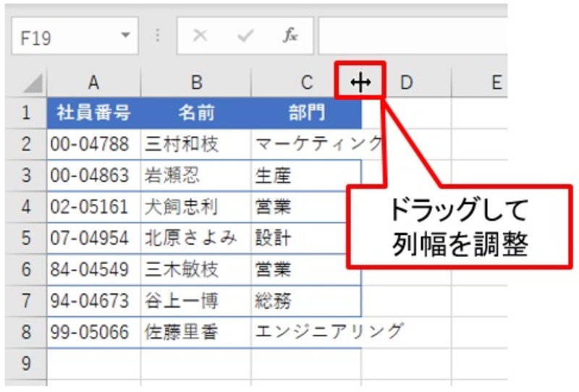Click the 名前 header cell
This screenshot has width=579, height=392.
point(196,113)
